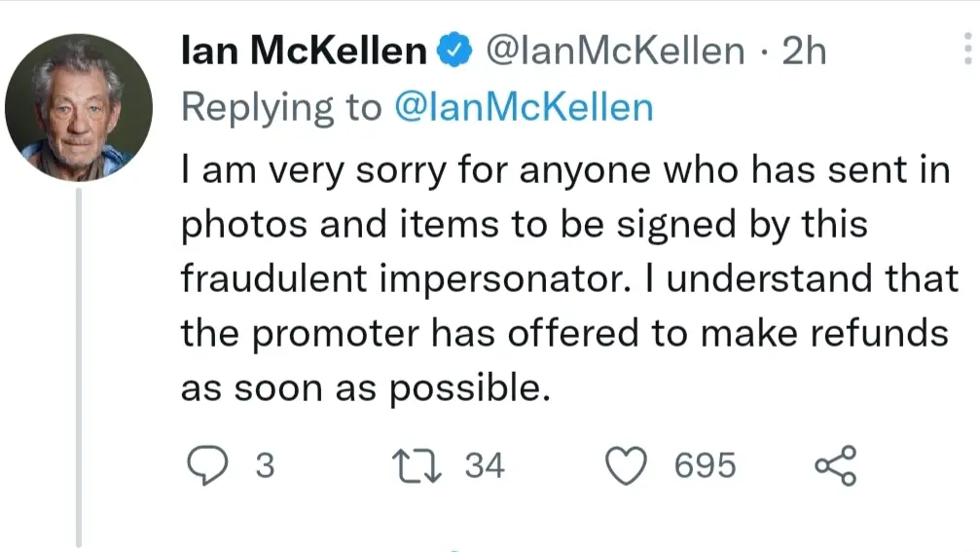Click the text 'the promoter has offered'
This screenshot has height=552, width=980.
pyautogui.click(x=410, y=333)
